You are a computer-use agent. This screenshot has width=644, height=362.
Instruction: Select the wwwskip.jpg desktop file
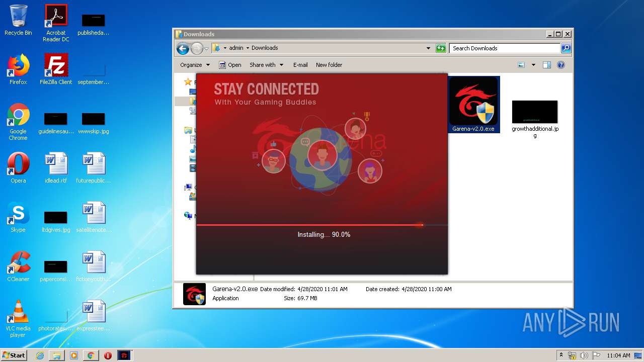coord(94,123)
